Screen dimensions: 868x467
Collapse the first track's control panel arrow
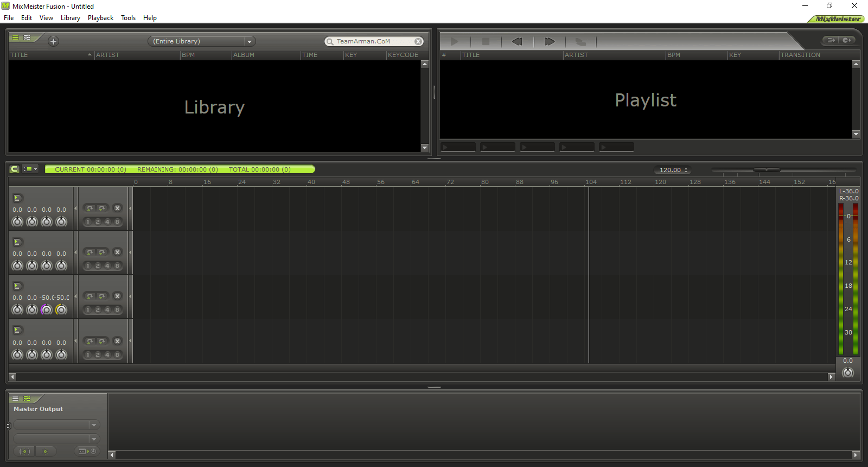[x=75, y=208]
